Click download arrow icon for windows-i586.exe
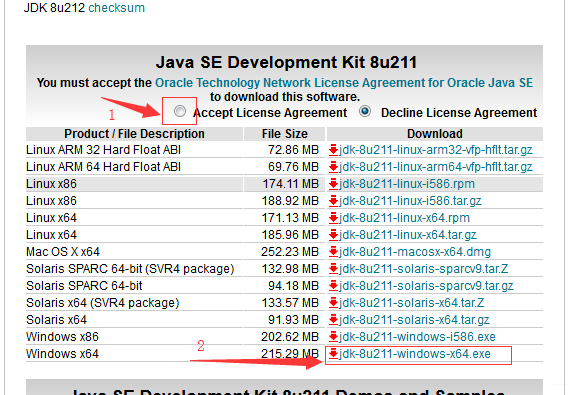 [333, 337]
